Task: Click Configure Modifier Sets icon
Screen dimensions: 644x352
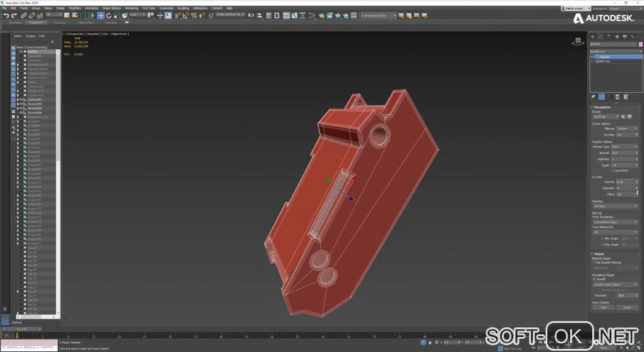Action: (626, 97)
